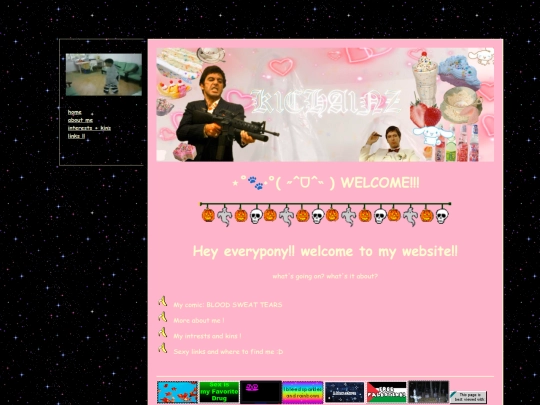Click the WELCOME!!! heading text
Viewport: 540px width, 405px height.
point(326,183)
